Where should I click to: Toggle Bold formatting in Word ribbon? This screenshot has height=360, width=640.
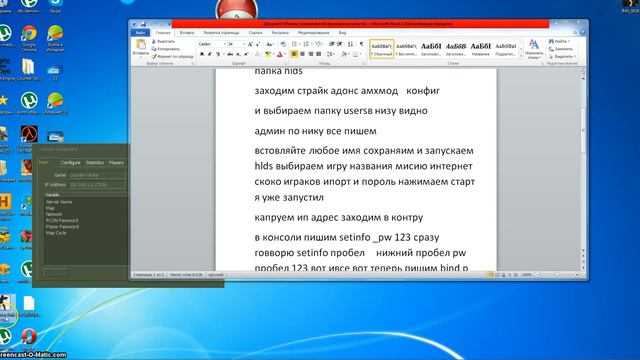tap(202, 54)
